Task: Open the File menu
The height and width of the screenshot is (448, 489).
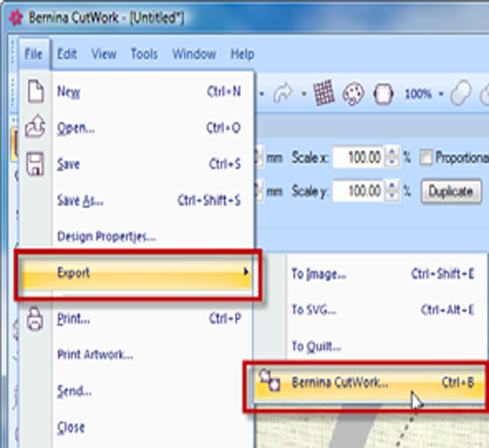Action: click(x=33, y=54)
